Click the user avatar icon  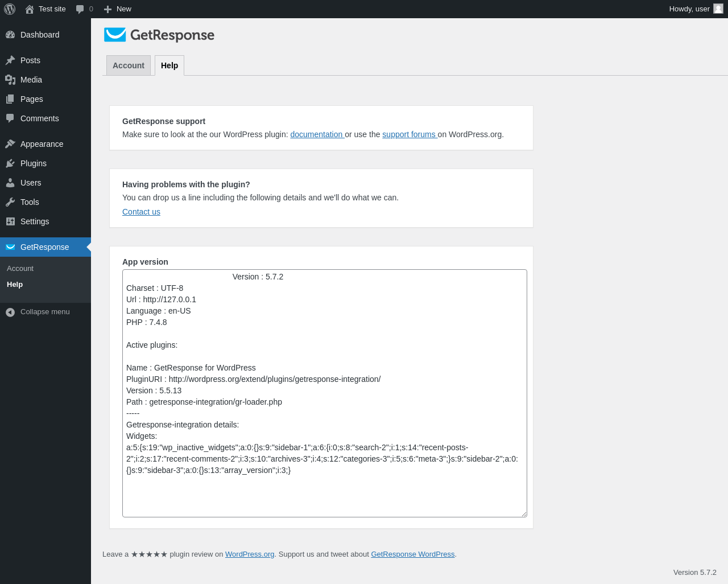click(718, 9)
